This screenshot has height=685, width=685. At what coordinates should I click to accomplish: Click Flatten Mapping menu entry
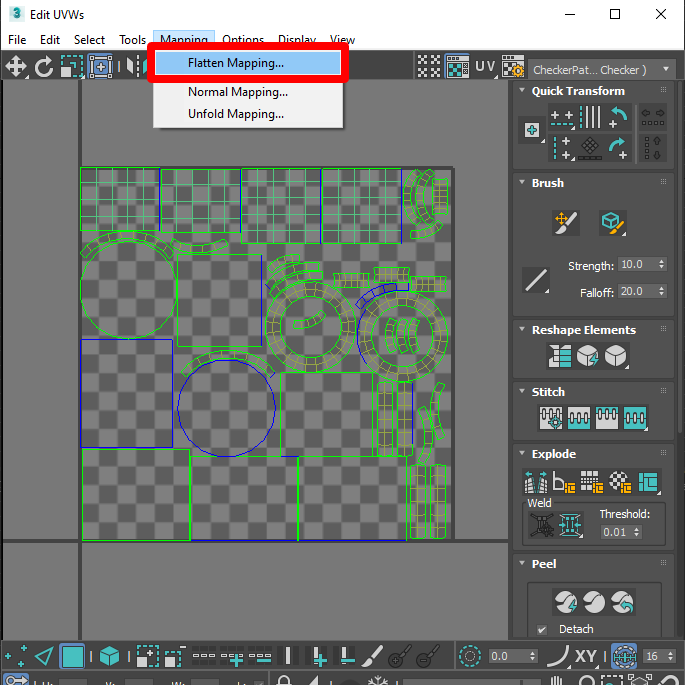pyautogui.click(x=248, y=63)
